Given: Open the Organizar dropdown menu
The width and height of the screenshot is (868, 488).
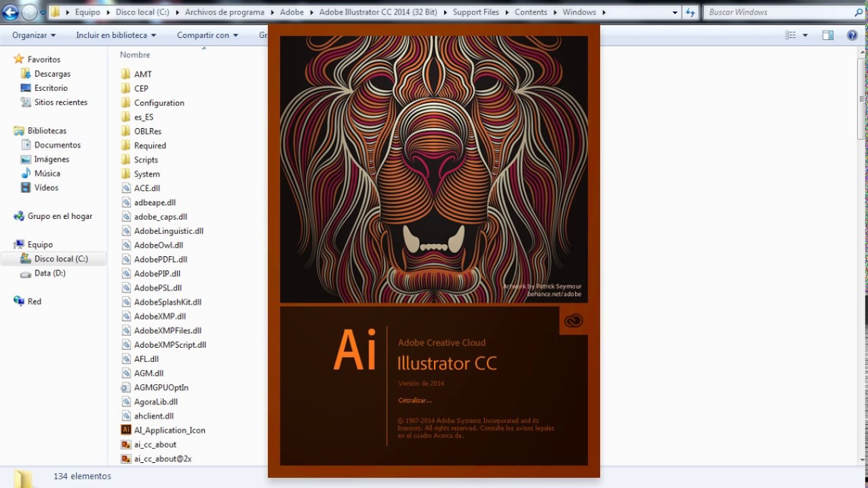Looking at the screenshot, I should point(34,35).
